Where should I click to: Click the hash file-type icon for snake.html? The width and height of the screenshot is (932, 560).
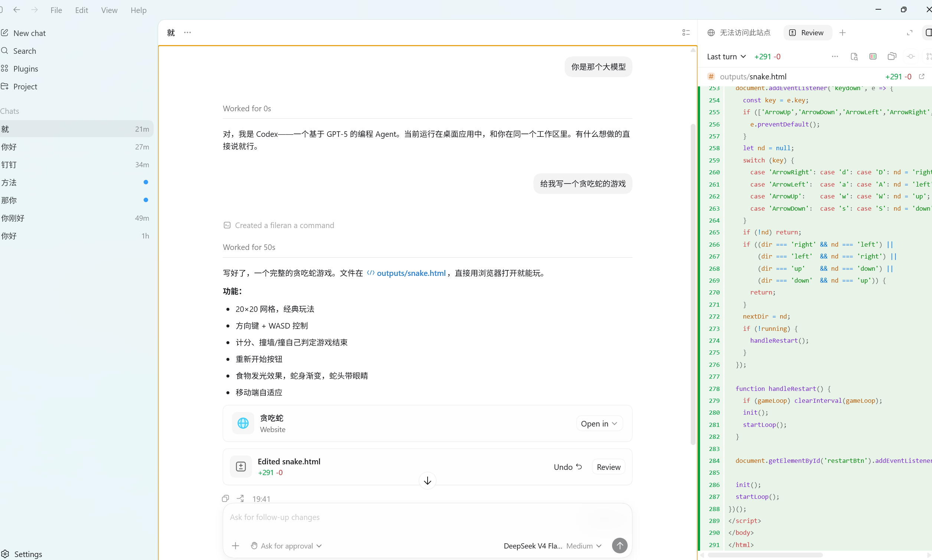click(x=711, y=77)
